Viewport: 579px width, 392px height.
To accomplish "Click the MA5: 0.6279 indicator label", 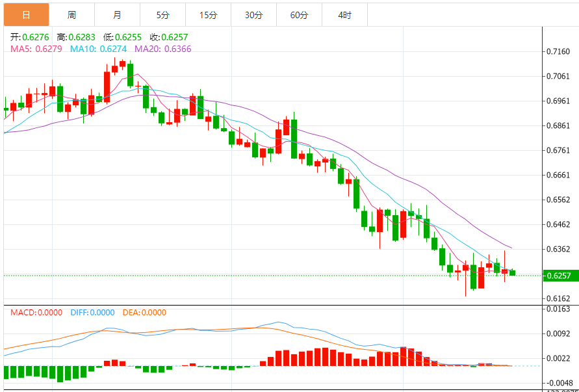I will [36, 49].
